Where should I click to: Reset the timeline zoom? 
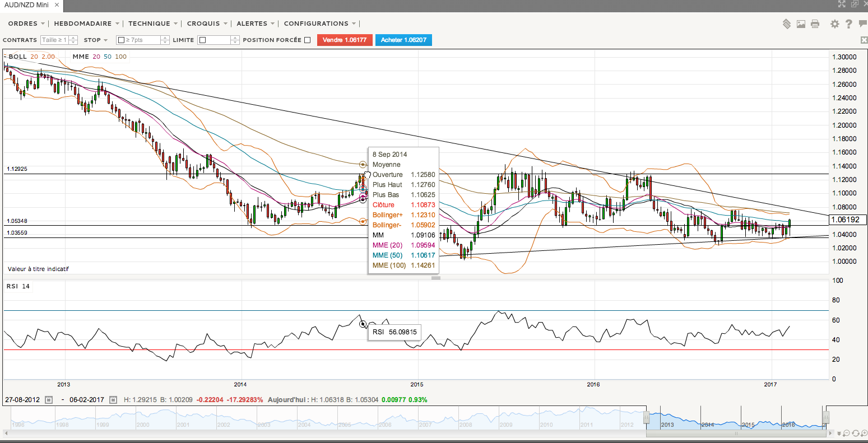click(x=855, y=433)
